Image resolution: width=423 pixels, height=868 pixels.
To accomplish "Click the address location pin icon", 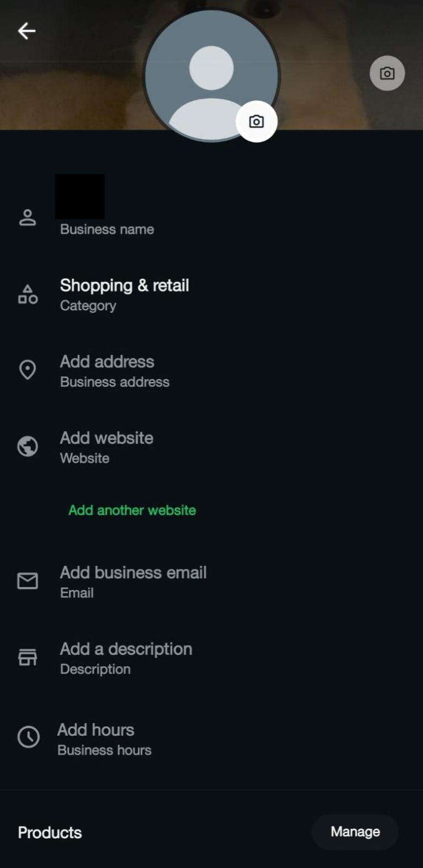I will tap(28, 370).
